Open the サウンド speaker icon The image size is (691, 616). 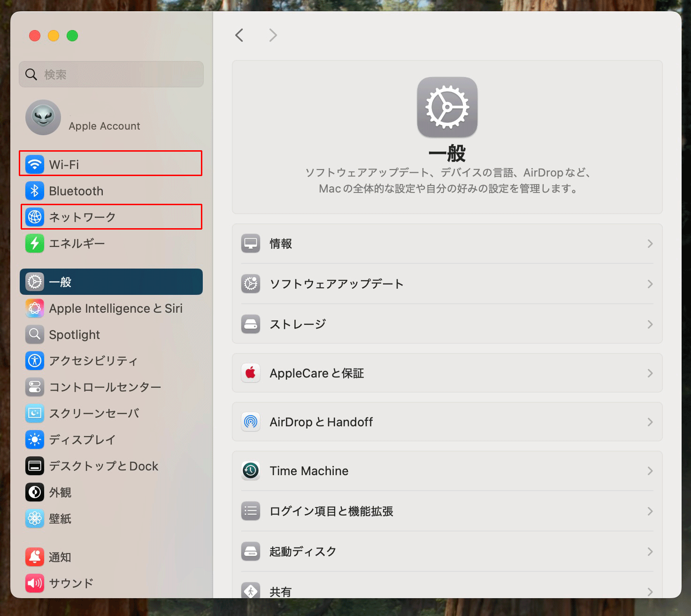[x=35, y=583]
